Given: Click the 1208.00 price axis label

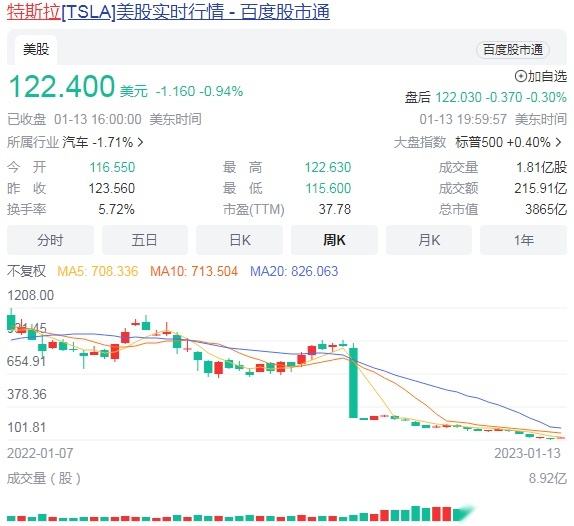Looking at the screenshot, I should pyautogui.click(x=31, y=295).
